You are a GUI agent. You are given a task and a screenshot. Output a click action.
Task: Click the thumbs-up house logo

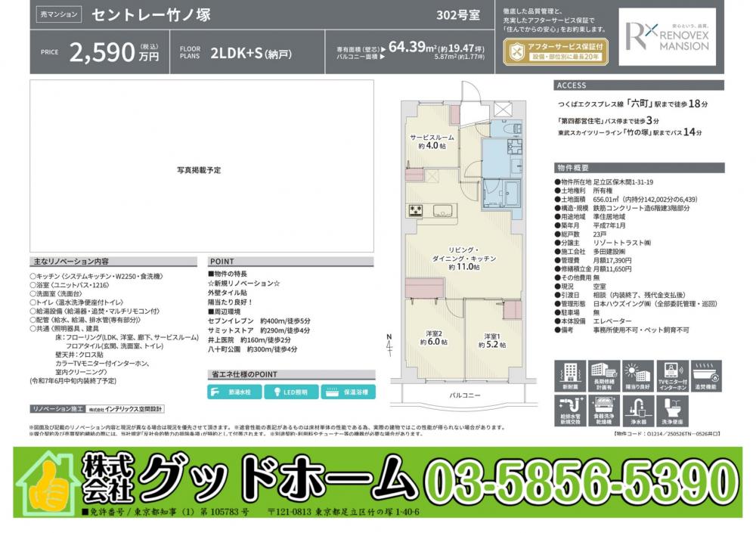click(x=47, y=483)
